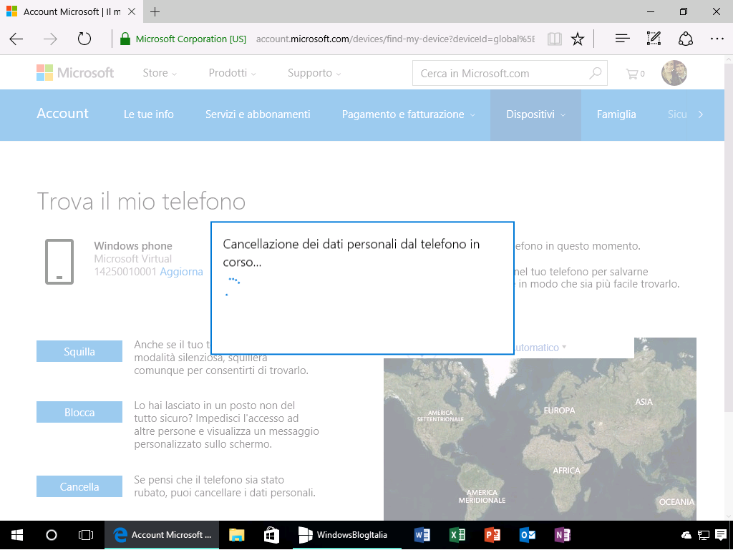Viewport: 733px width, 560px height.
Task: Go back with the browser back arrow
Action: tap(16, 39)
